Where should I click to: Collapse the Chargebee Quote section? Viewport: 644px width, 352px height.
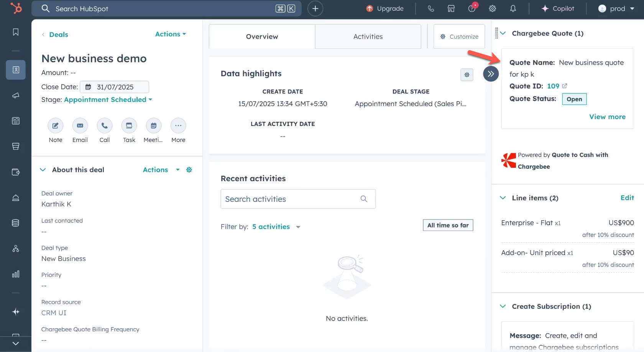pos(503,33)
